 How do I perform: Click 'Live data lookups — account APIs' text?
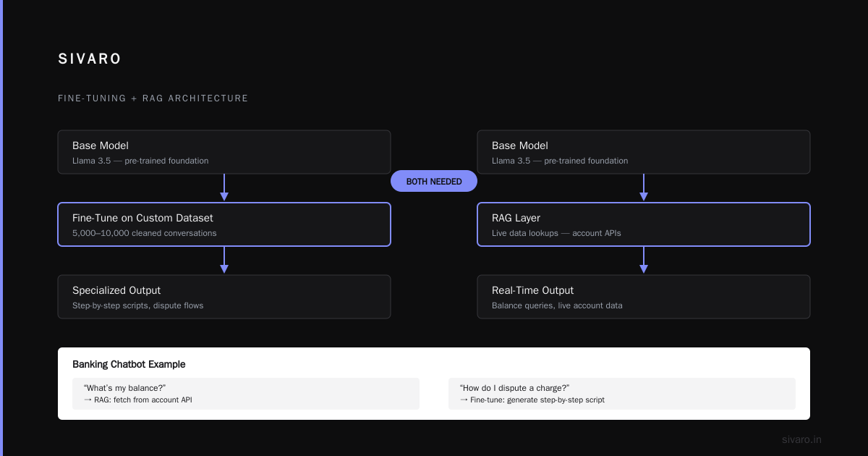[x=557, y=233]
